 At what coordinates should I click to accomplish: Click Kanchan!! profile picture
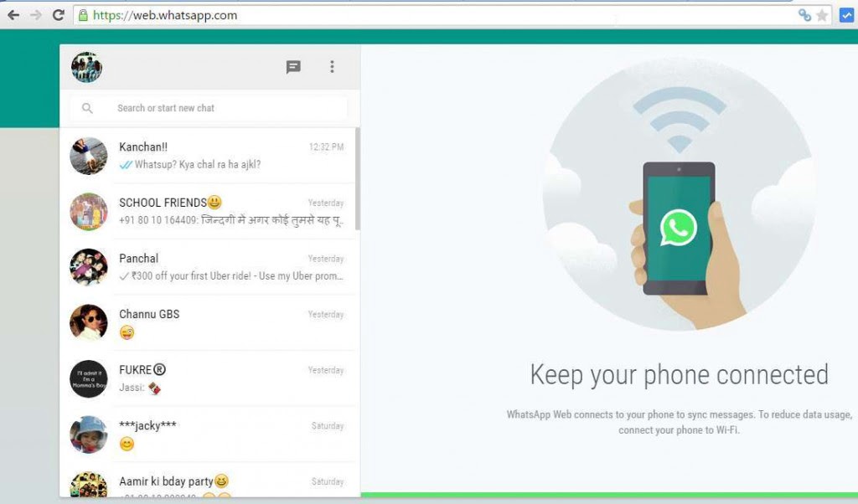click(89, 156)
